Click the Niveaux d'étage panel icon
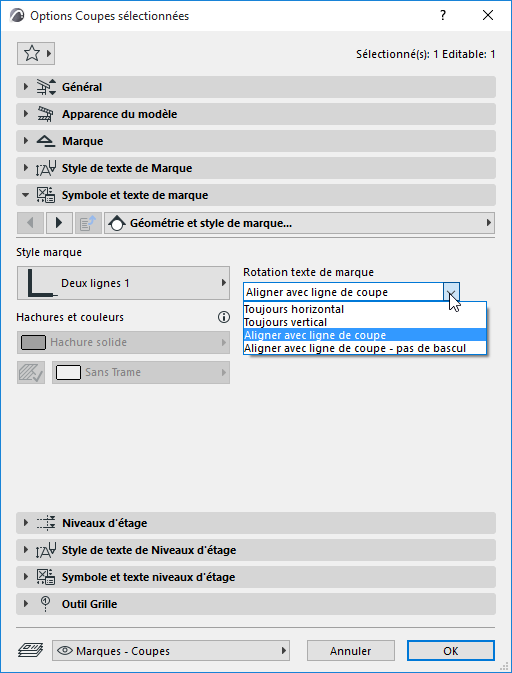Viewport: 512px width, 673px height. click(x=45, y=523)
